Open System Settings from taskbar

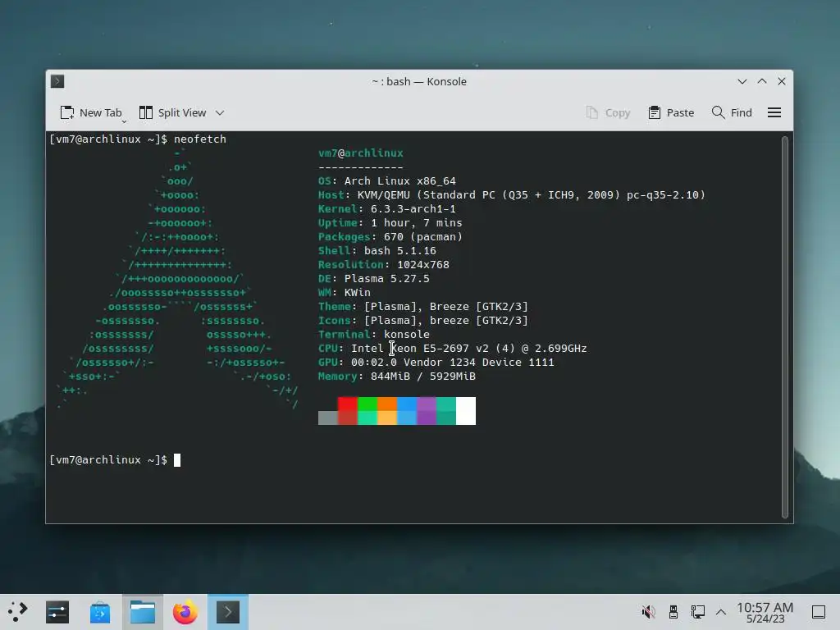point(57,612)
